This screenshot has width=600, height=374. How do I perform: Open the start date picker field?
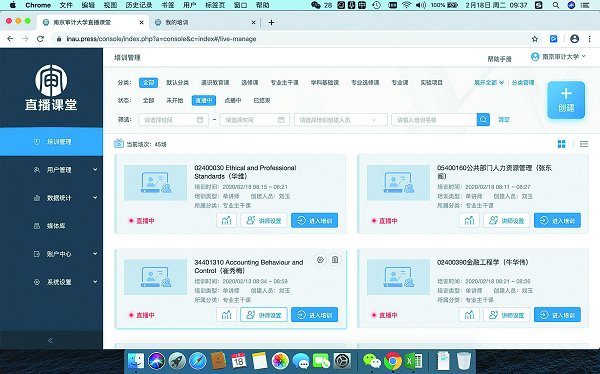[174, 119]
